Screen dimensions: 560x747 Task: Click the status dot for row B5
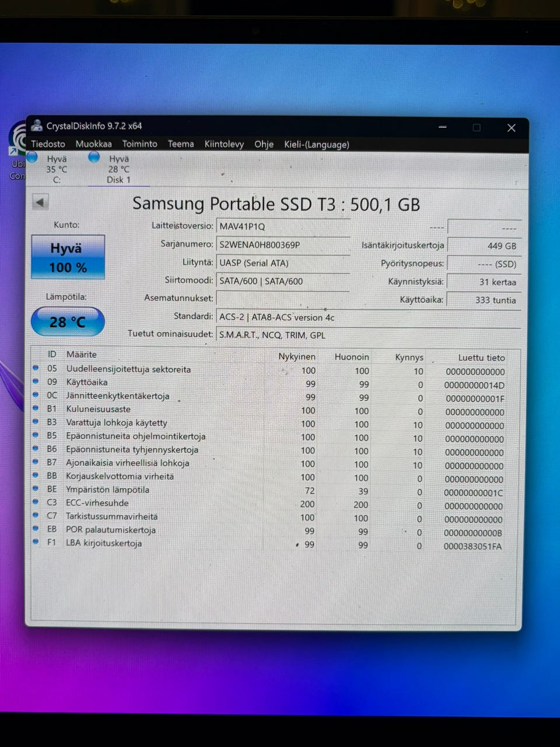(x=36, y=435)
